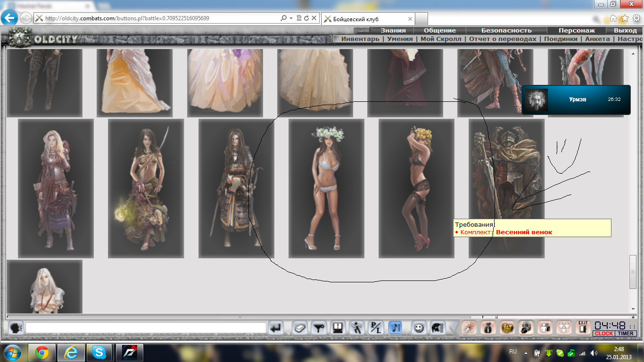The image size is (644, 362).
Task: Click the helmet icon in chat toolbar
Action: point(437,328)
